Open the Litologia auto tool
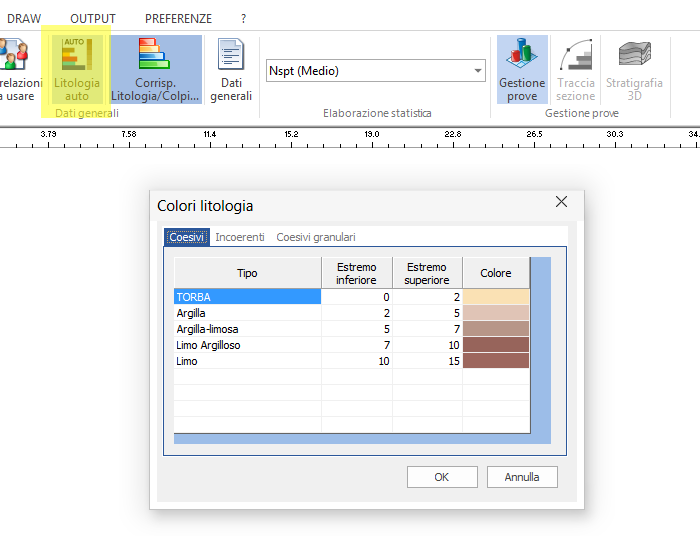The height and width of the screenshot is (554, 700). coord(77,70)
